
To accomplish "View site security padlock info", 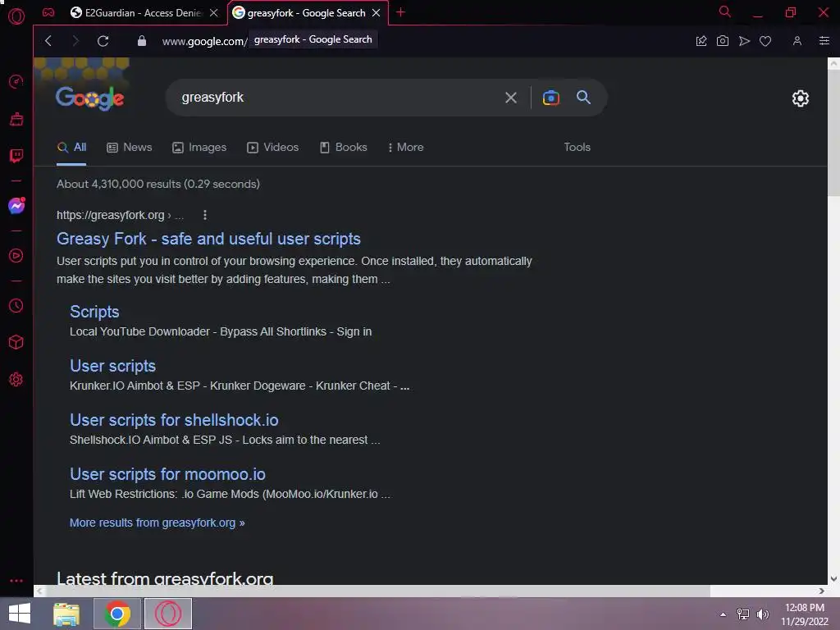I will pos(141,41).
